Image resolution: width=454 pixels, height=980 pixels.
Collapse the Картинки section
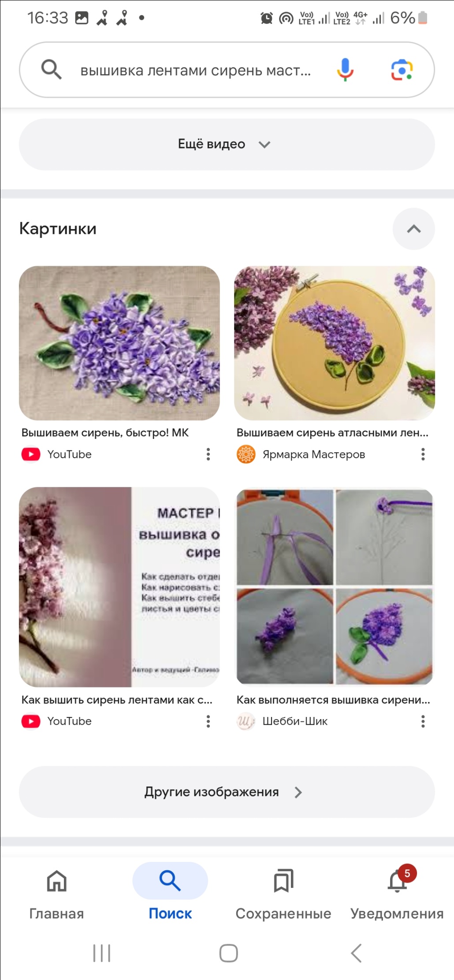coord(413,229)
